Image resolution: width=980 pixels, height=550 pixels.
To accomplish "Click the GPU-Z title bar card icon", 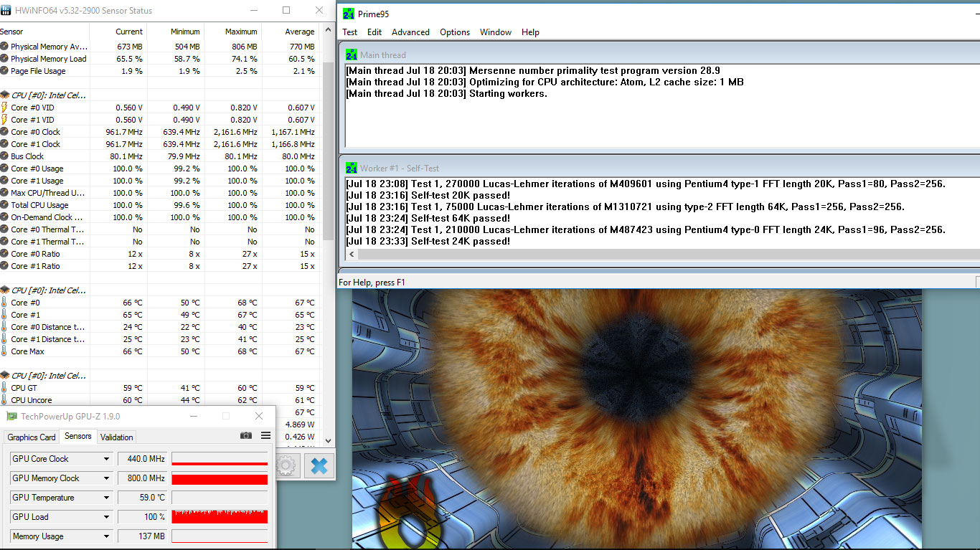I will [x=12, y=416].
